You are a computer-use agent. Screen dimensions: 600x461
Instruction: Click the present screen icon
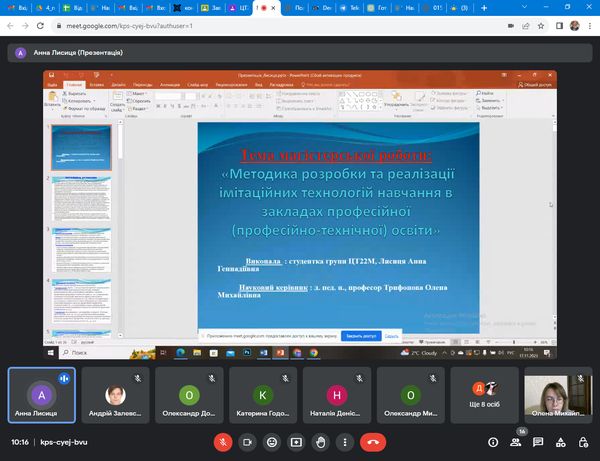(x=296, y=441)
